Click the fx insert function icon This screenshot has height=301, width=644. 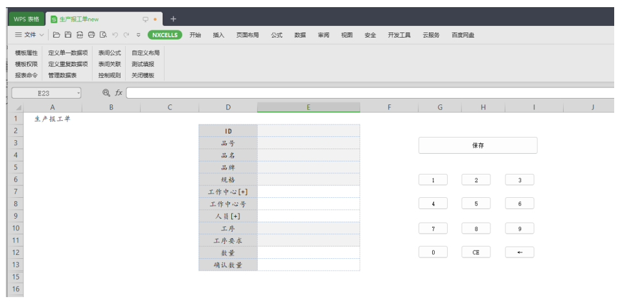click(x=119, y=93)
